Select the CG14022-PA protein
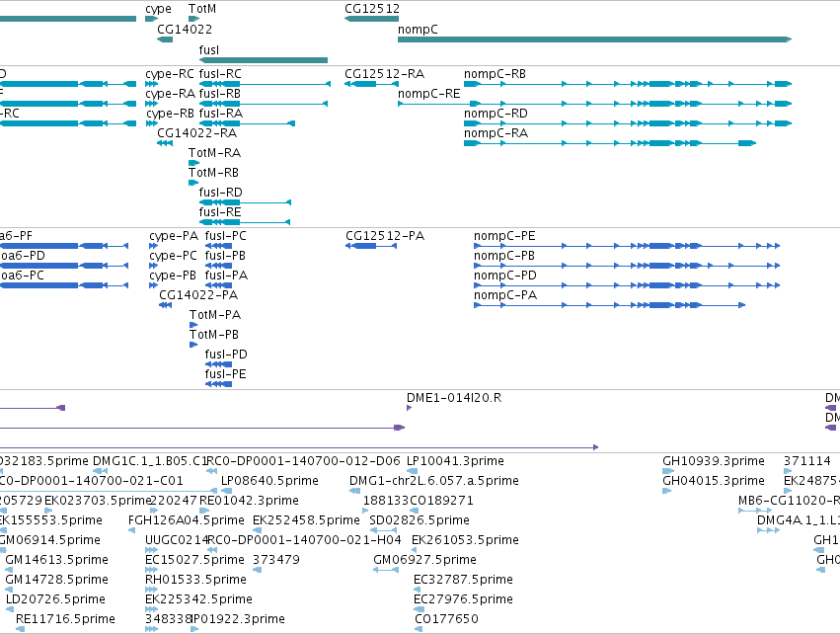 pyautogui.click(x=166, y=305)
